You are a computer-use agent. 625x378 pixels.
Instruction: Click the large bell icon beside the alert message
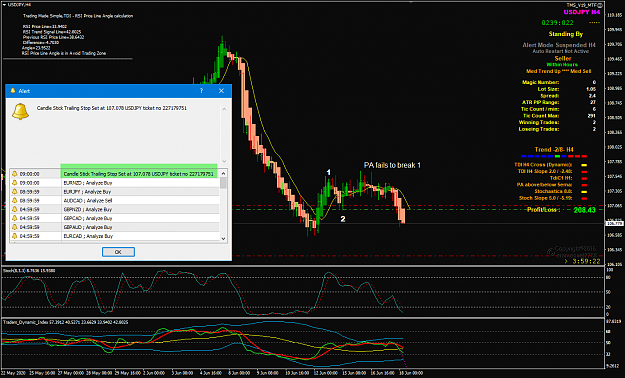[x=20, y=111]
